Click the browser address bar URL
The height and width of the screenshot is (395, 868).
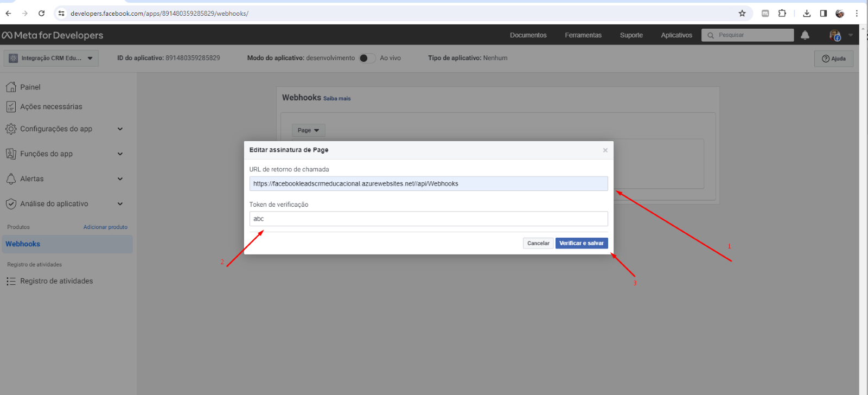(x=159, y=13)
